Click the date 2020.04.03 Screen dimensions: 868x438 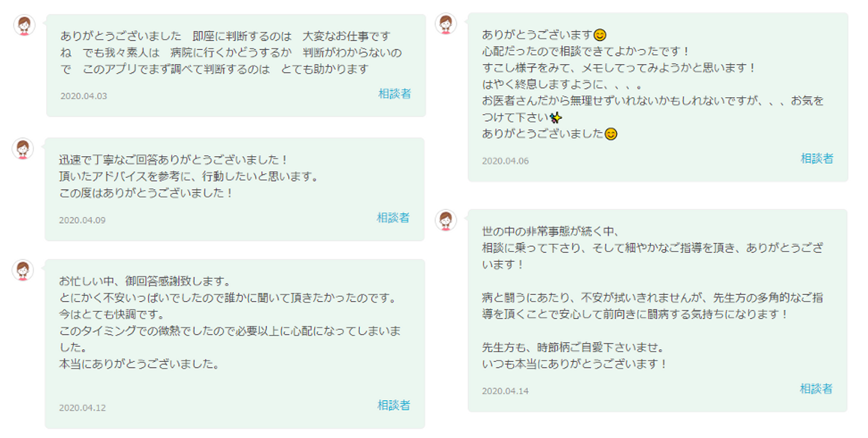pyautogui.click(x=84, y=96)
